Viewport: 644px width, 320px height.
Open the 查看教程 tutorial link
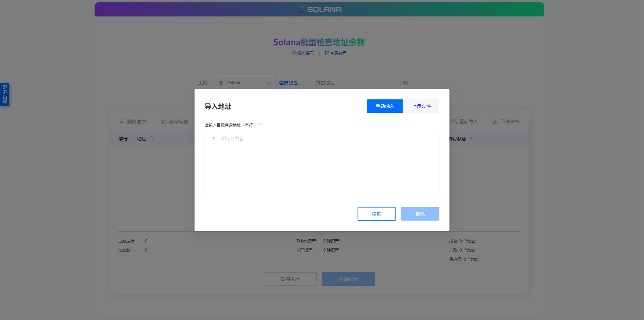coord(335,53)
